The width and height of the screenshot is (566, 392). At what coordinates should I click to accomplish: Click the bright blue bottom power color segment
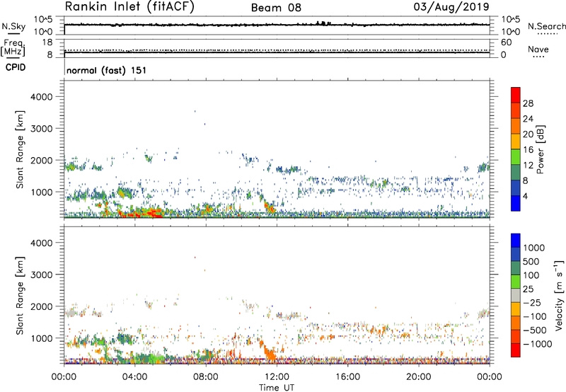click(x=516, y=203)
